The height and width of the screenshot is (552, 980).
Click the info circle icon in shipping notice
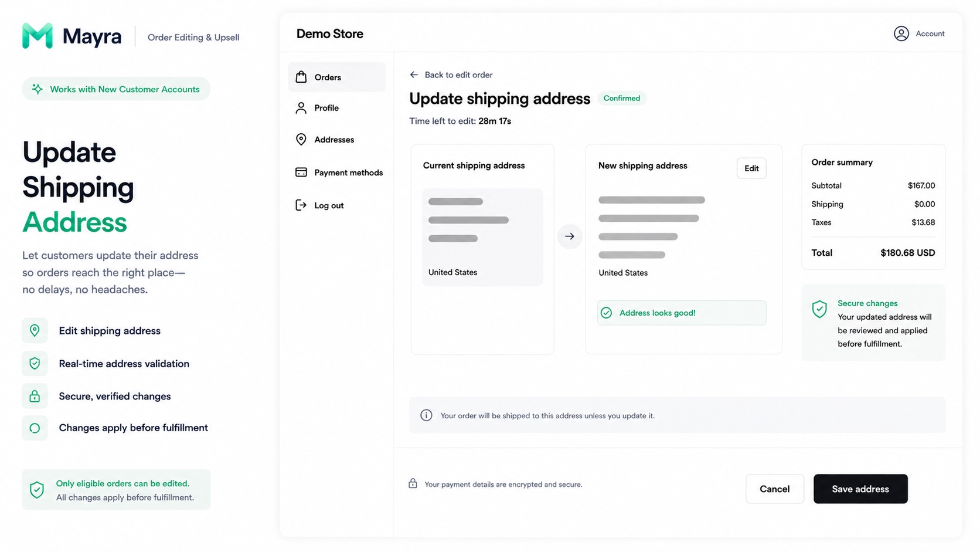[427, 415]
